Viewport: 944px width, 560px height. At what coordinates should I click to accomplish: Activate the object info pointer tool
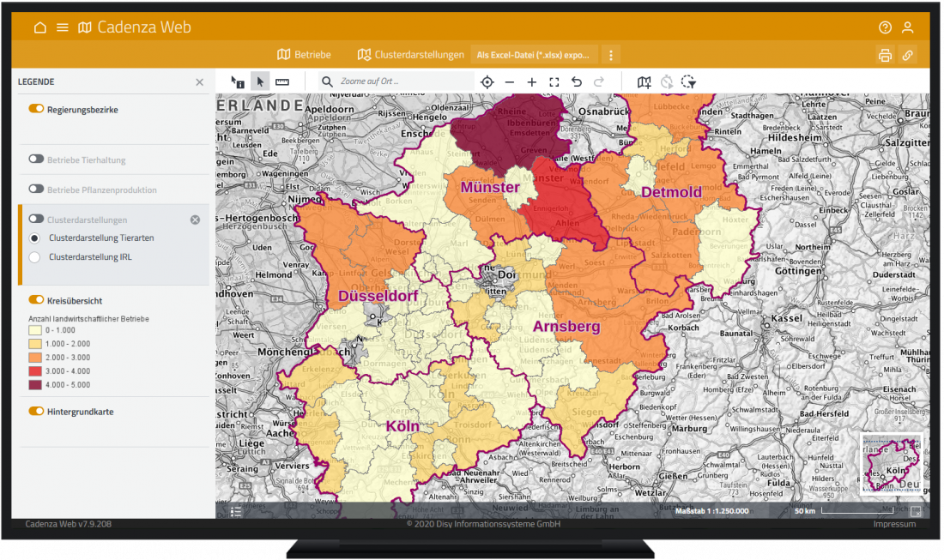pos(238,81)
